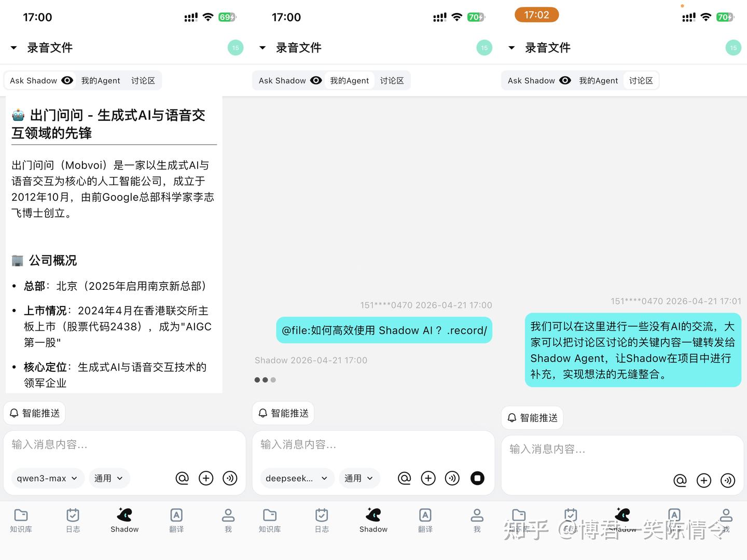The height and width of the screenshot is (560, 747).
Task: Switch to 讨论区 tab in left screen
Action: (143, 80)
